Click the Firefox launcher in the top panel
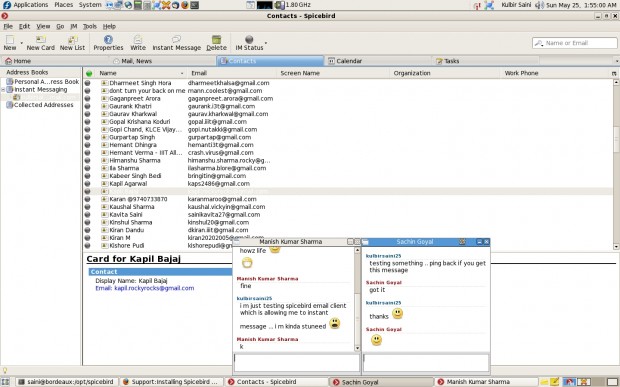This screenshot has width=620, height=387. (185, 5)
